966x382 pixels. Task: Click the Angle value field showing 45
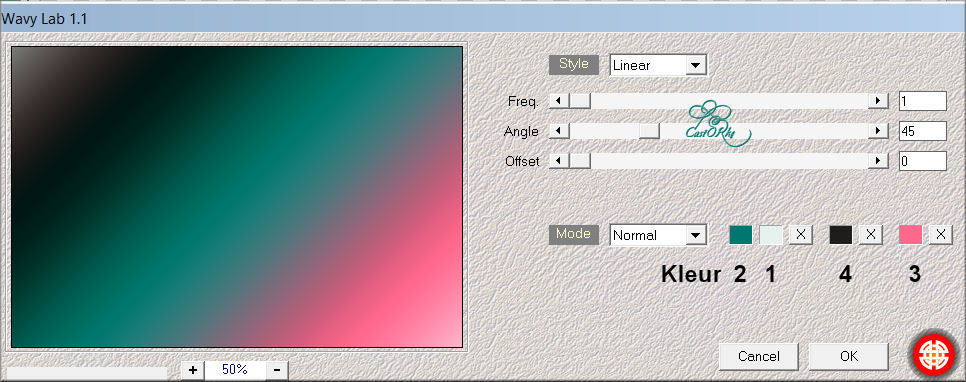click(922, 131)
